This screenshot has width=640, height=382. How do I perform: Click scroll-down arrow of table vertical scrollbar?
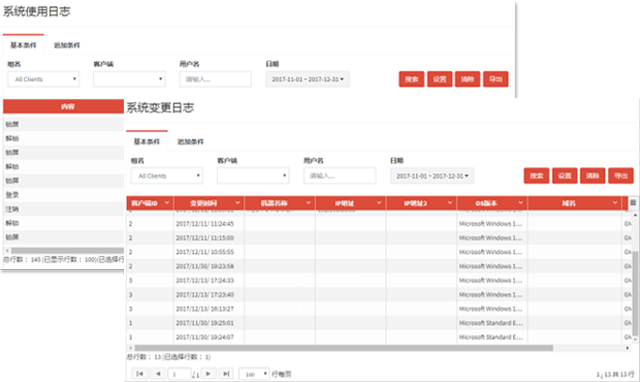point(635,339)
